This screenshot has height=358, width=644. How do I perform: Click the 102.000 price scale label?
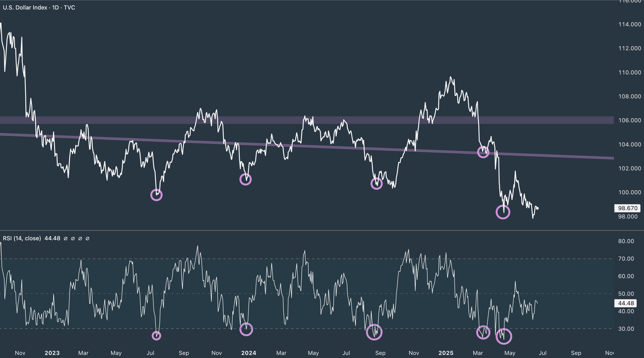[630, 168]
